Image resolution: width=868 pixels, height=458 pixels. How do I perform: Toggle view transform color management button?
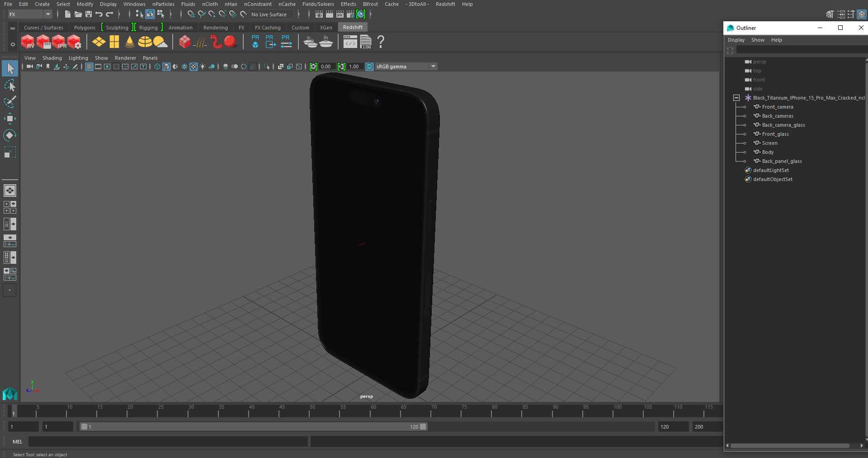(x=369, y=67)
